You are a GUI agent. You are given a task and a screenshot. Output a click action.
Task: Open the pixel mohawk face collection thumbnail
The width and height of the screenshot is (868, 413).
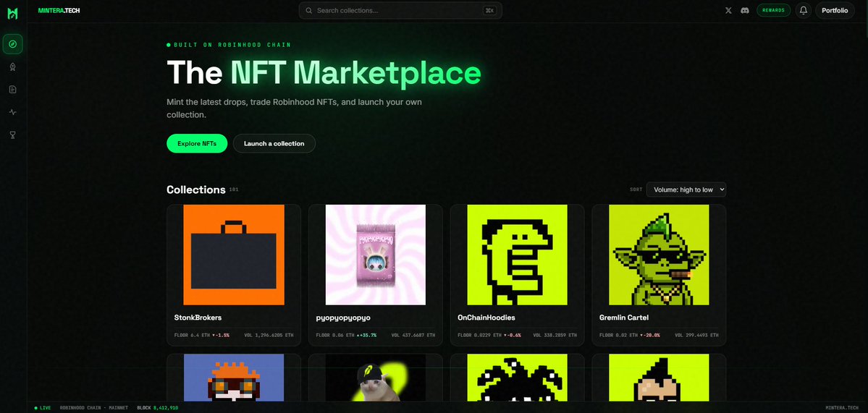click(x=659, y=378)
